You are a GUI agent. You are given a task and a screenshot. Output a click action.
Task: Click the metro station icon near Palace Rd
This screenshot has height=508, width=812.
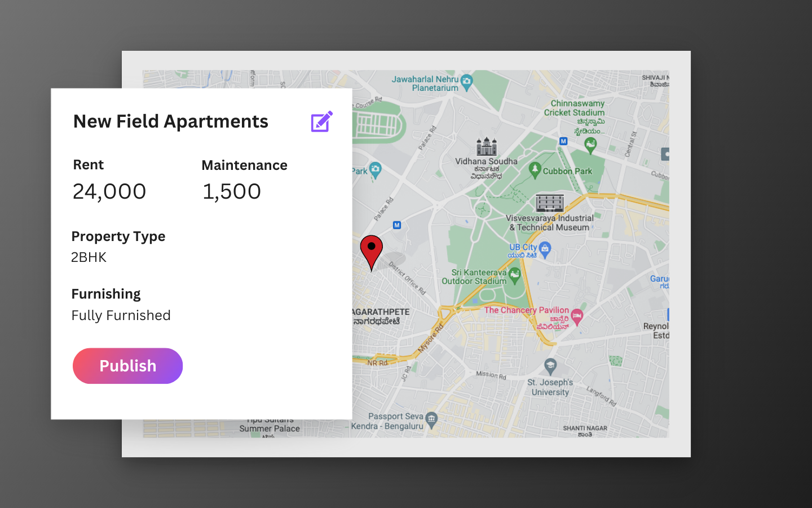397,225
